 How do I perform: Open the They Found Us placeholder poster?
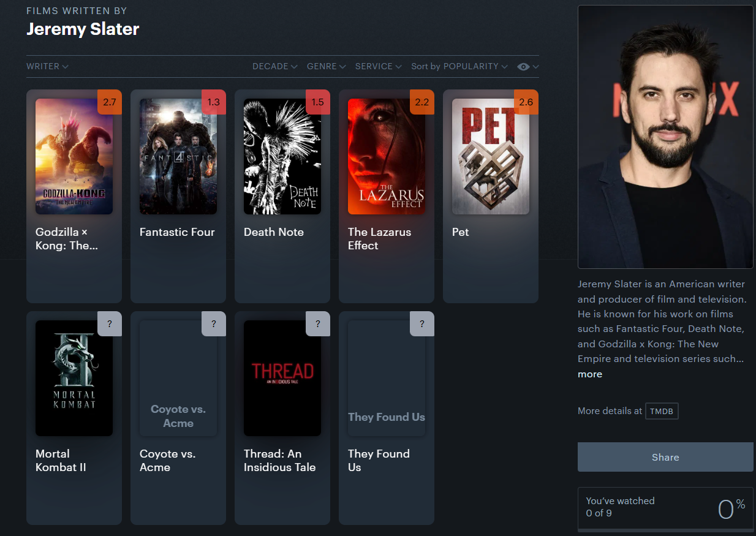[x=387, y=379]
